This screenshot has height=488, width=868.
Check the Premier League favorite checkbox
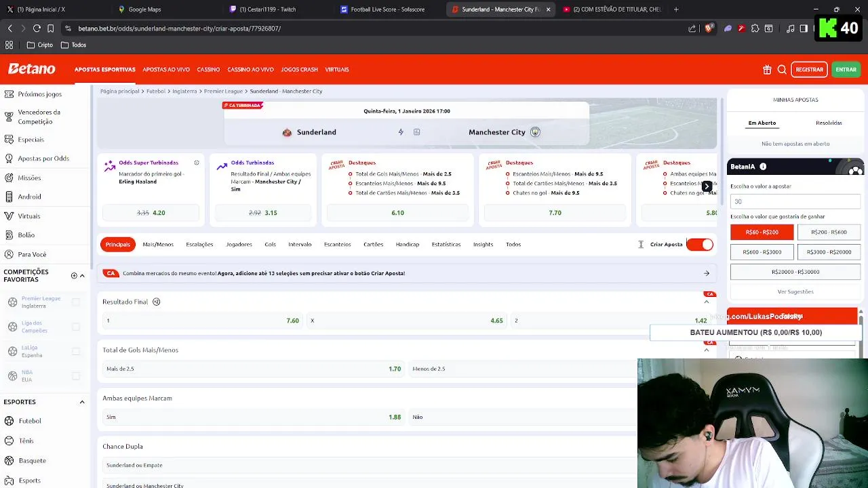(76, 302)
